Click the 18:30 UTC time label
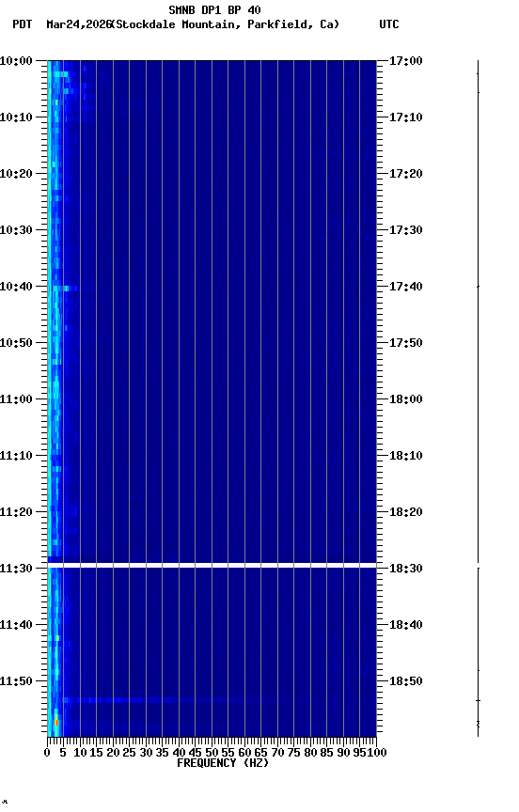The height and width of the screenshot is (812, 519). (x=406, y=570)
